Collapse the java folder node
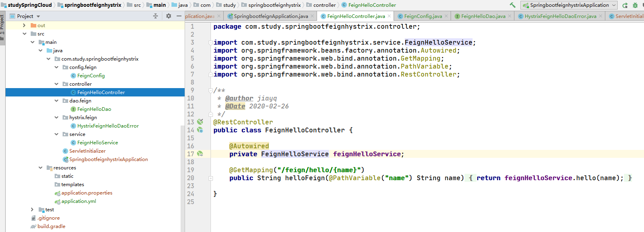This screenshot has height=232, width=644. click(40, 50)
